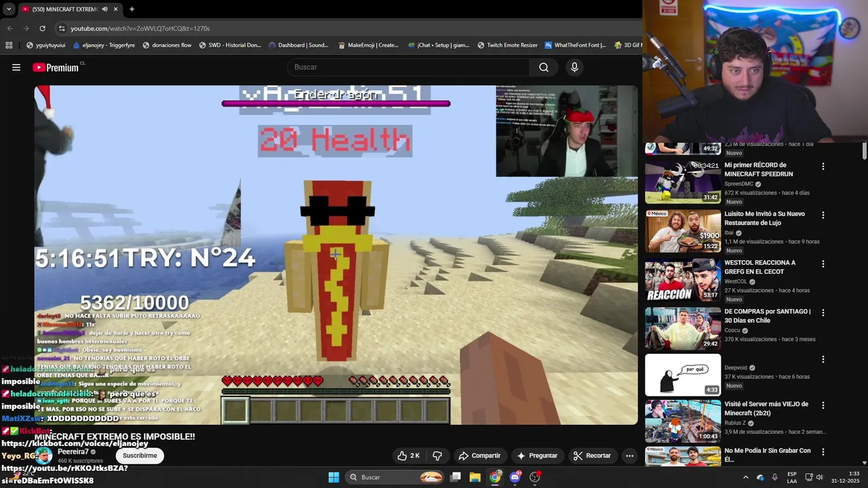Open Task View on taskbar

click(x=456, y=477)
